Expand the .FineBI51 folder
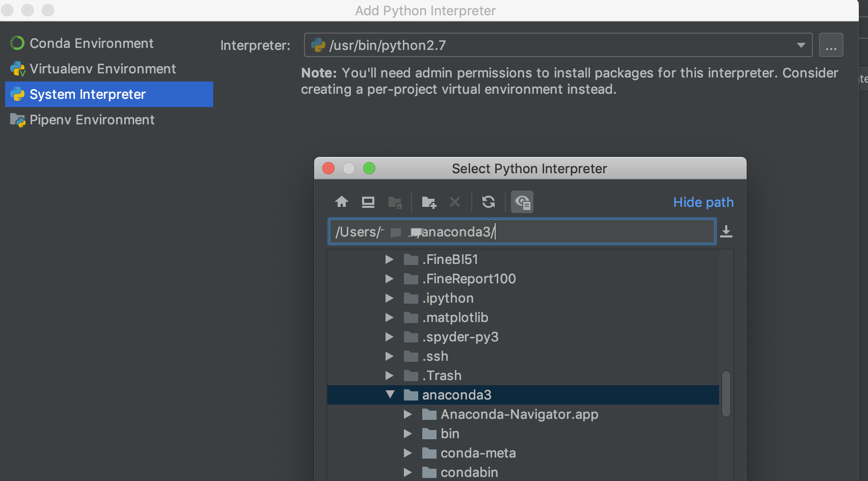This screenshot has width=868, height=481. click(389, 259)
